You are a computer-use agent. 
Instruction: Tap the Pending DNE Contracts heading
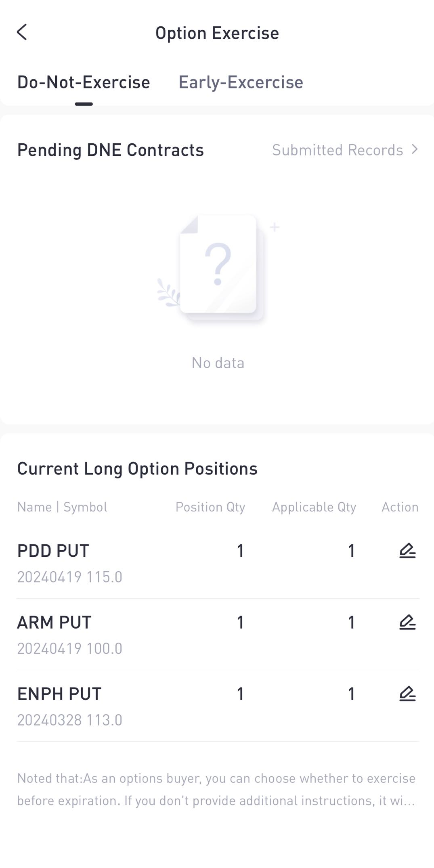pyautogui.click(x=110, y=150)
